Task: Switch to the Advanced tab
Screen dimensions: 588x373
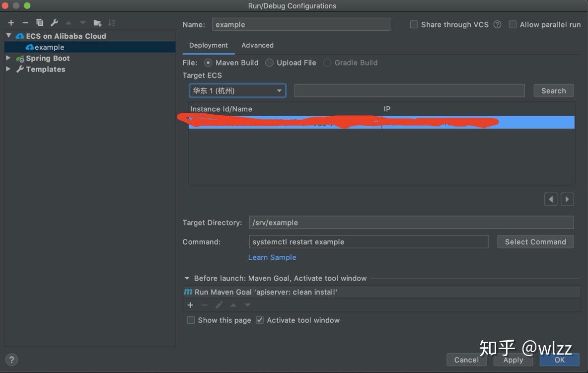Action: click(x=257, y=45)
